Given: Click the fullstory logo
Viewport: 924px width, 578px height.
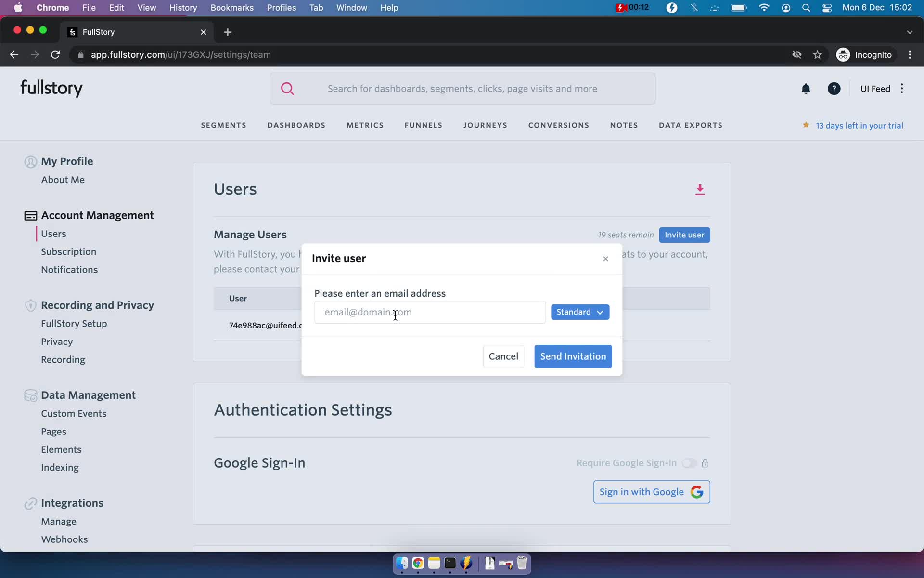Looking at the screenshot, I should pyautogui.click(x=51, y=88).
